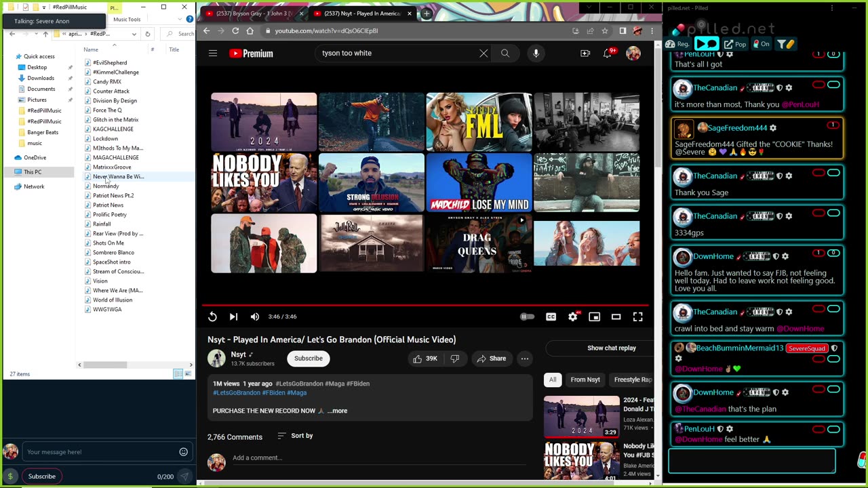Reload the page in Chrome
The image size is (868, 488).
click(x=235, y=30)
